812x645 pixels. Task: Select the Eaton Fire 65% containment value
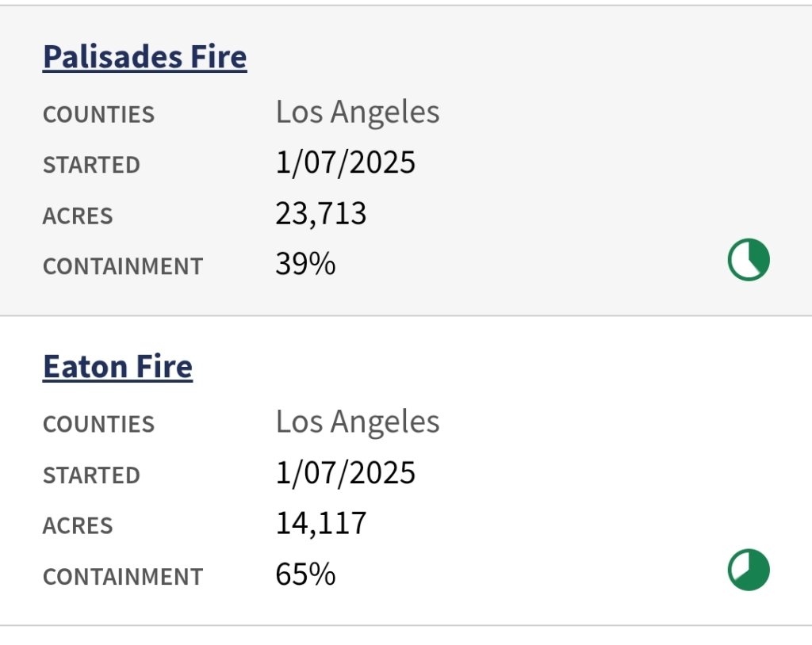[305, 574]
